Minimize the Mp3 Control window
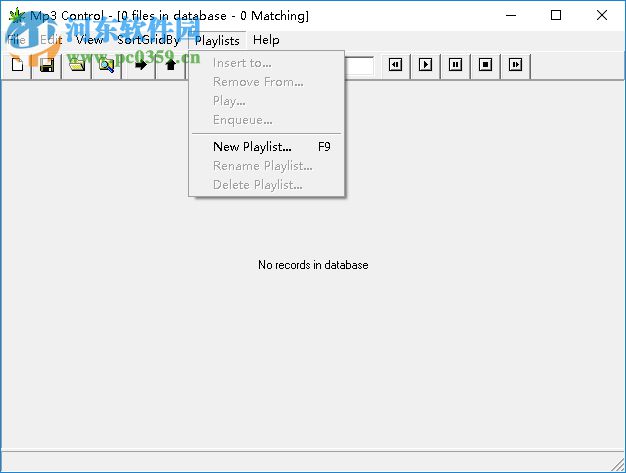 511,16
